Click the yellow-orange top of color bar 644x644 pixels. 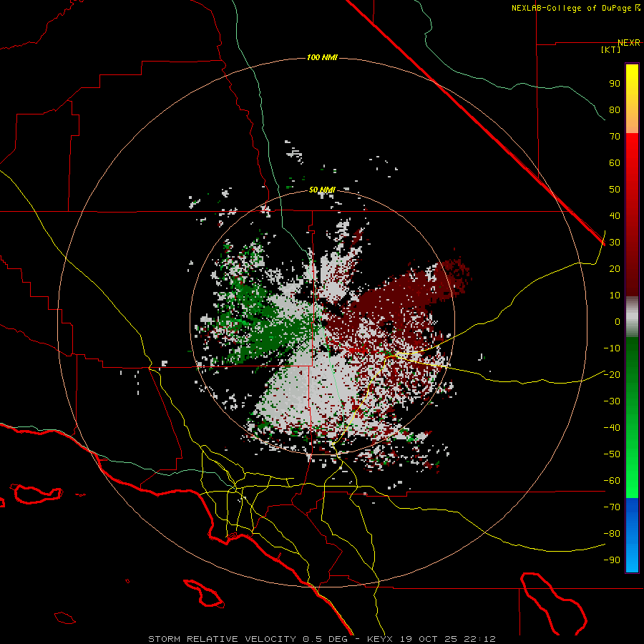pyautogui.click(x=632, y=99)
